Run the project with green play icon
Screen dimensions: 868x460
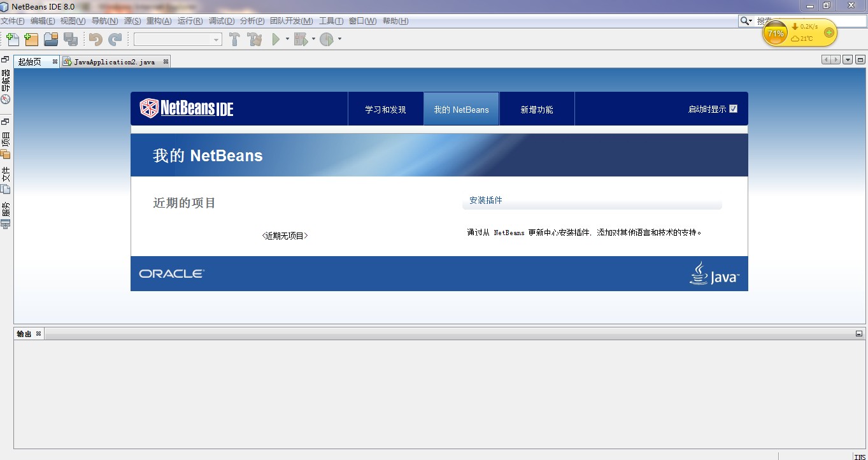click(x=276, y=40)
